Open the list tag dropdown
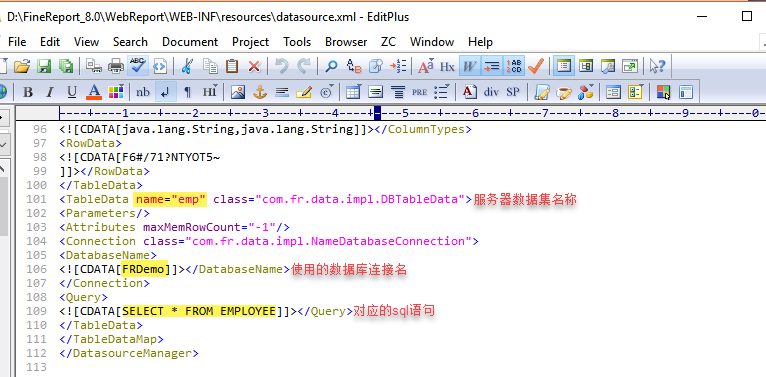 (x=441, y=92)
